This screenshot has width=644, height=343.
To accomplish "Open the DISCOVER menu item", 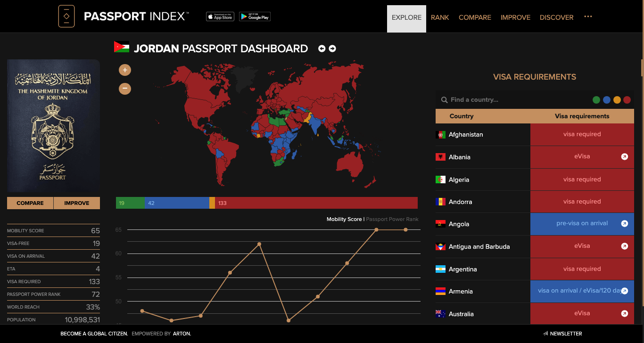I will [557, 17].
